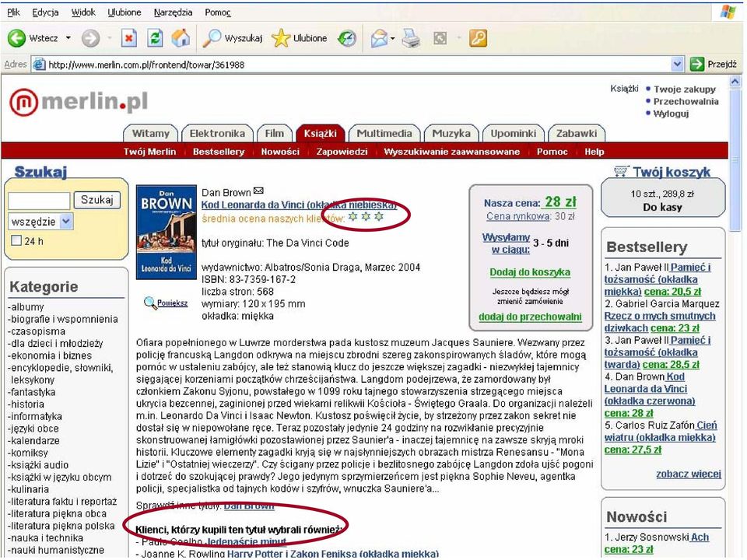The height and width of the screenshot is (560, 747).
Task: Switch to the Elektronika tab
Action: tap(217, 133)
